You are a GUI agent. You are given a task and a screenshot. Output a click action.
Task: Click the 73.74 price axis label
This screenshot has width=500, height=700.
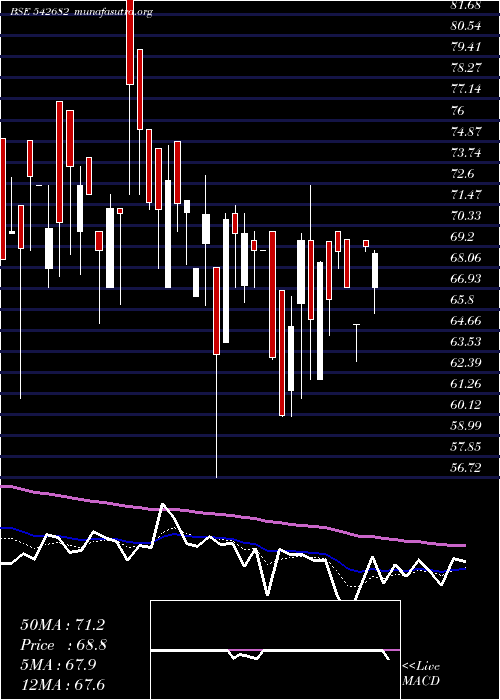point(466,153)
